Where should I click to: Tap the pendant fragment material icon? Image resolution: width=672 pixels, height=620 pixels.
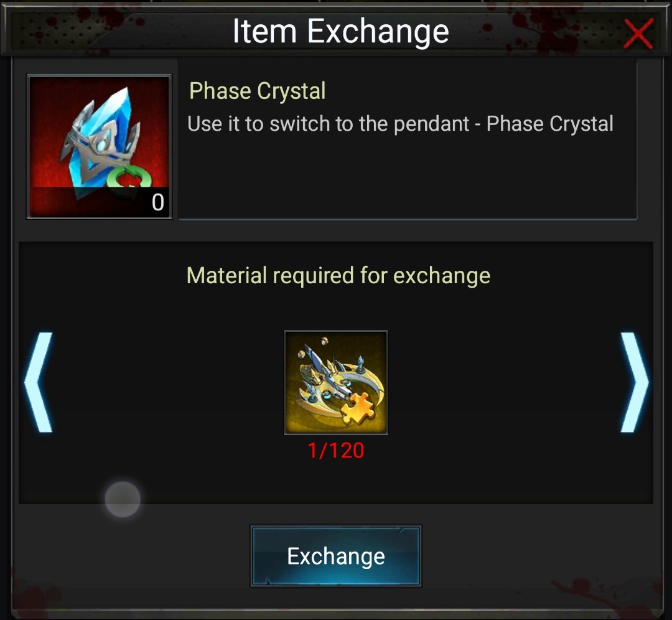(336, 382)
